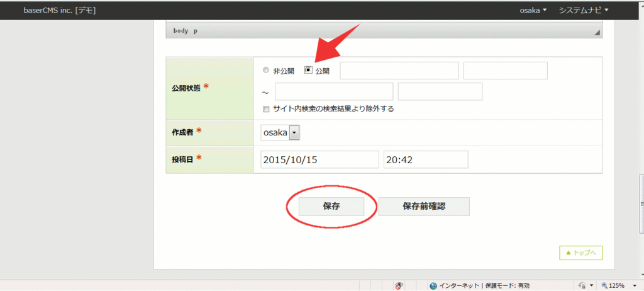Click the zoom magnifier 125% icon
644x291 pixels.
click(x=604, y=286)
